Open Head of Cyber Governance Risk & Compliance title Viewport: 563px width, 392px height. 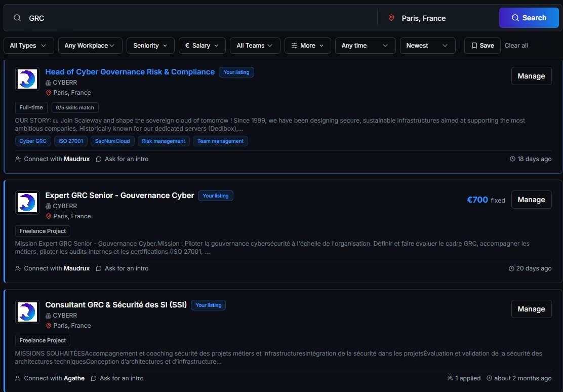130,72
